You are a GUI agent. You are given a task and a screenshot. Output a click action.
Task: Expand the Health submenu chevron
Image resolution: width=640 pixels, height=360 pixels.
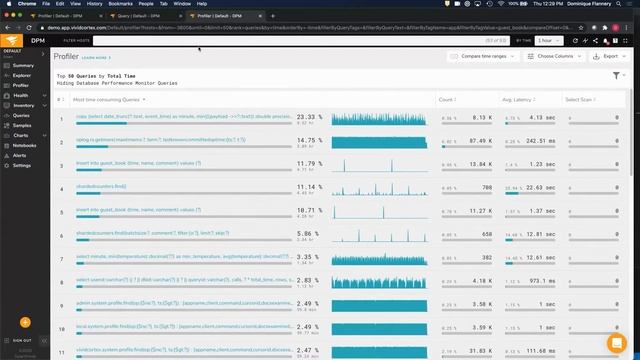pyautogui.click(x=44, y=96)
